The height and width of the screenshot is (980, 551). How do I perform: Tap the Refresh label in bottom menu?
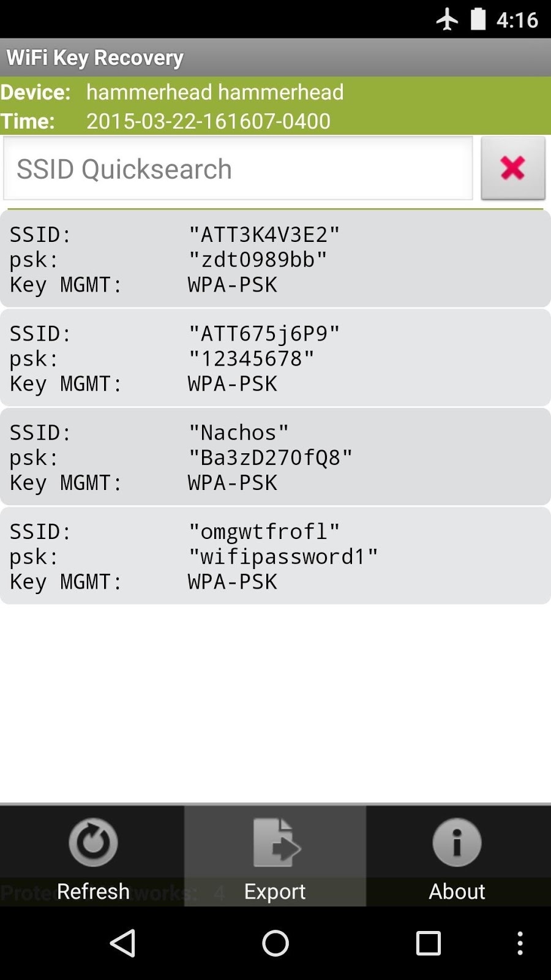[93, 891]
